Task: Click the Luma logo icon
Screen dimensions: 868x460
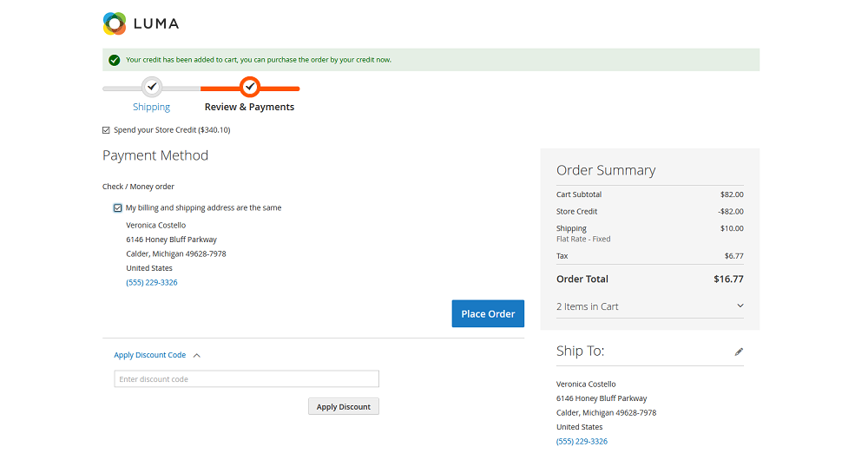Action: (x=115, y=23)
